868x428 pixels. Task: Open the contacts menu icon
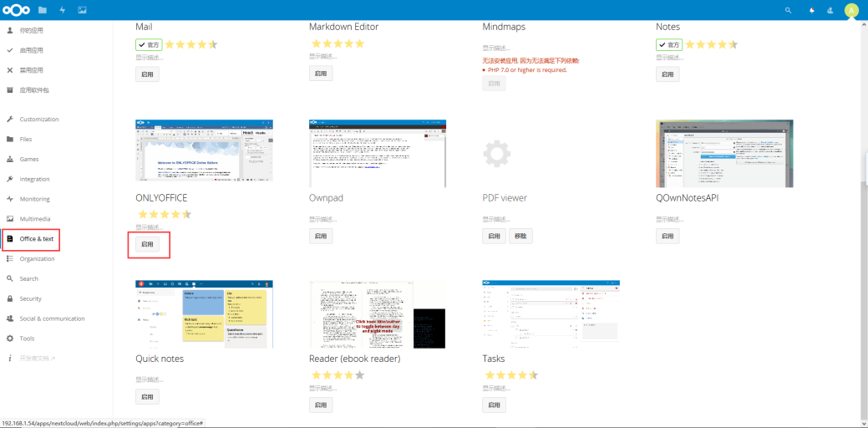(830, 10)
